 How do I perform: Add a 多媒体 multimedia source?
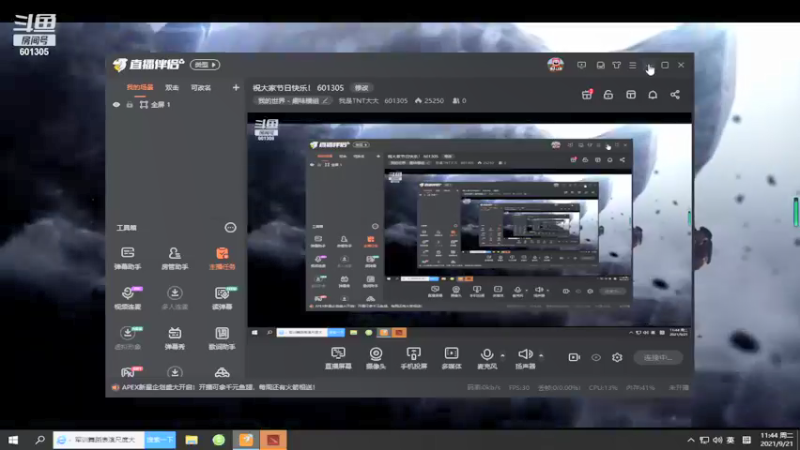click(x=452, y=358)
